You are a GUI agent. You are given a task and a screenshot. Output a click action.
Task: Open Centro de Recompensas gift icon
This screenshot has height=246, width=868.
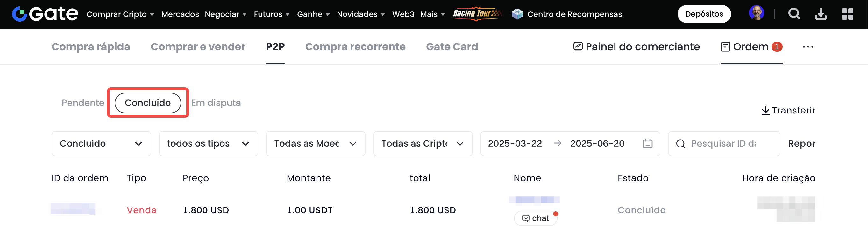click(517, 14)
